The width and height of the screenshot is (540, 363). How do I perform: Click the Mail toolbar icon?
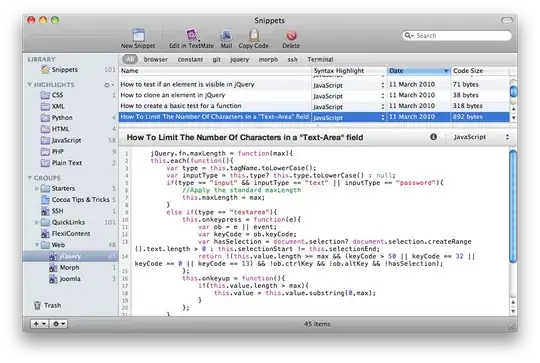(x=226, y=35)
